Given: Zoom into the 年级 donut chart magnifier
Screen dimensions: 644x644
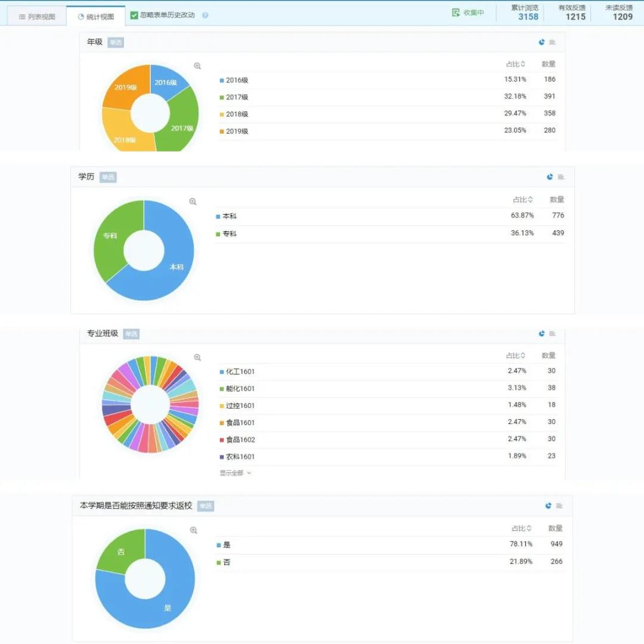Looking at the screenshot, I should tap(197, 66).
